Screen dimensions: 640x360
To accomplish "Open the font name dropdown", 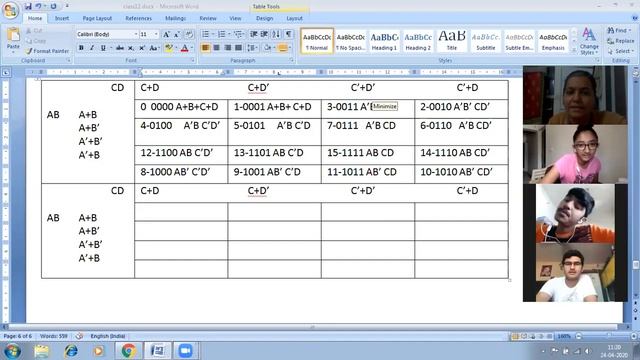I will (136, 34).
